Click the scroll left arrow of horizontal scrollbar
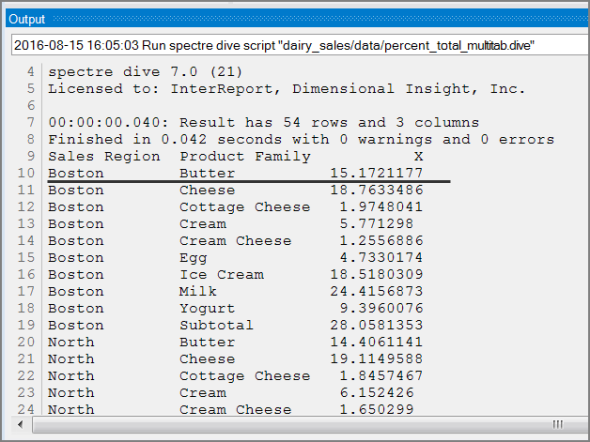 [x=20, y=425]
